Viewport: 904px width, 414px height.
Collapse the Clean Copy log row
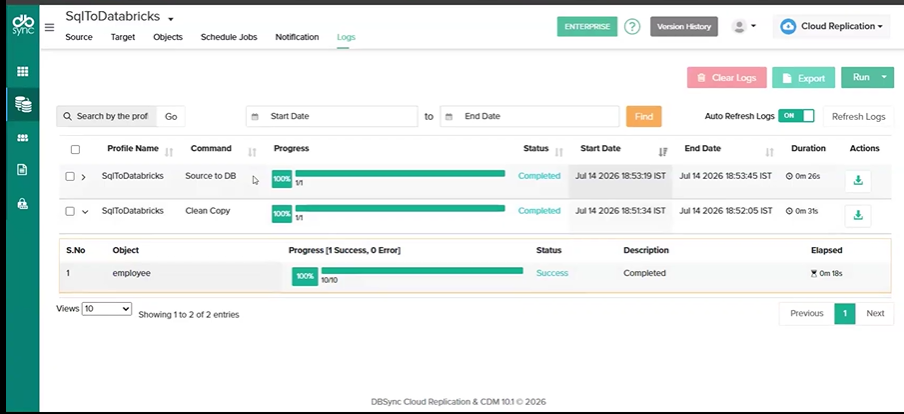click(x=85, y=212)
